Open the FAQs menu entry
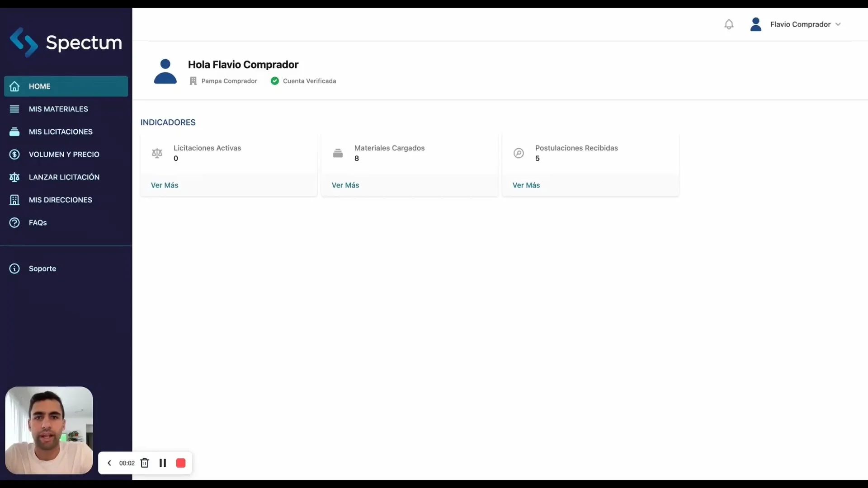 (66, 223)
